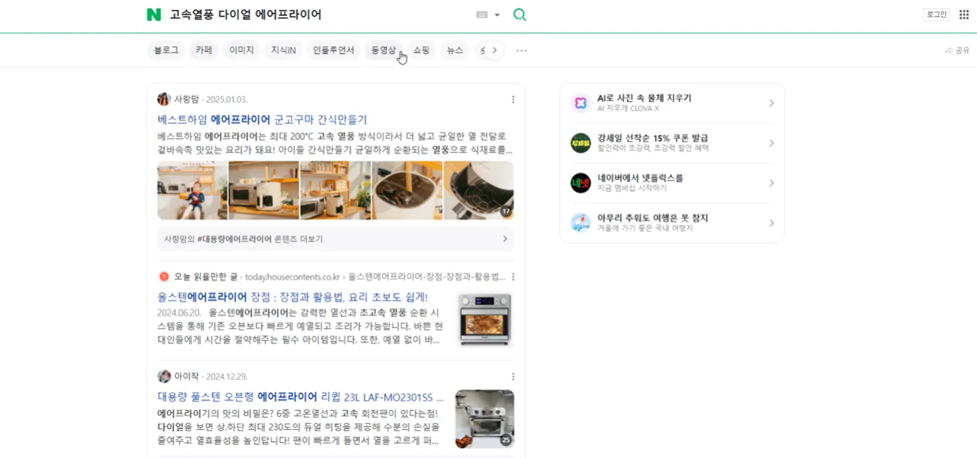Click 강세일 선착순 15% 쿠폰 발급 title
The height and width of the screenshot is (458, 980).
pos(653,138)
